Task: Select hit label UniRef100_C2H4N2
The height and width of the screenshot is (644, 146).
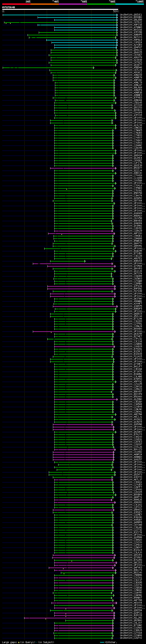Action: click(x=131, y=146)
